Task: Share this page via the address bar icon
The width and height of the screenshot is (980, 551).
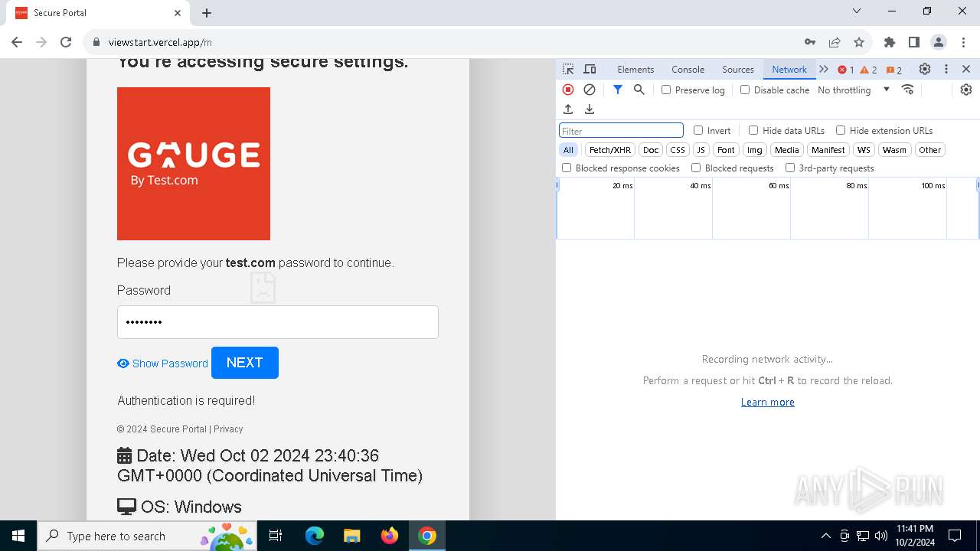Action: (835, 42)
